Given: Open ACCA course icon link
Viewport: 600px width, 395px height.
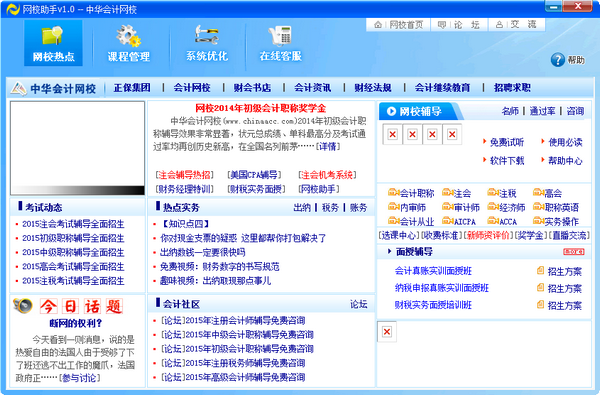Looking at the screenshot, I should tap(502, 221).
